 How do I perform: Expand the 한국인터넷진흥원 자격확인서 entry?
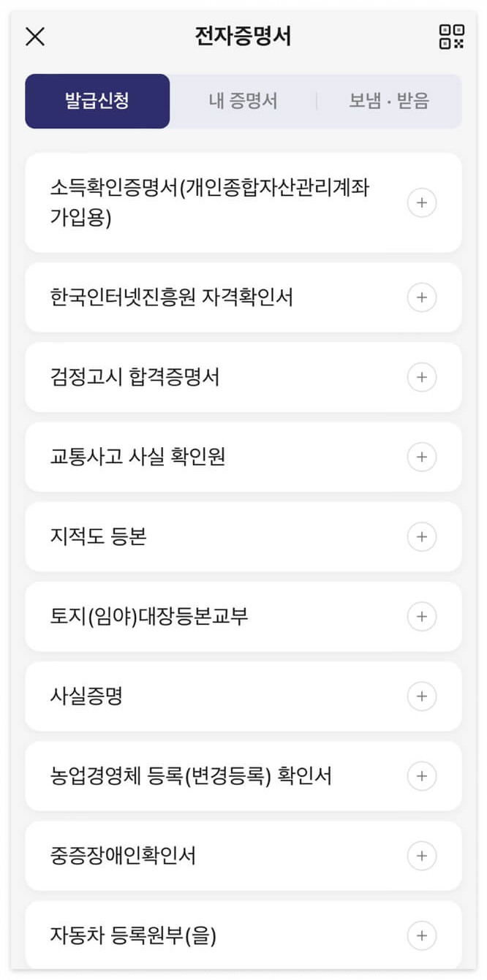(x=422, y=297)
